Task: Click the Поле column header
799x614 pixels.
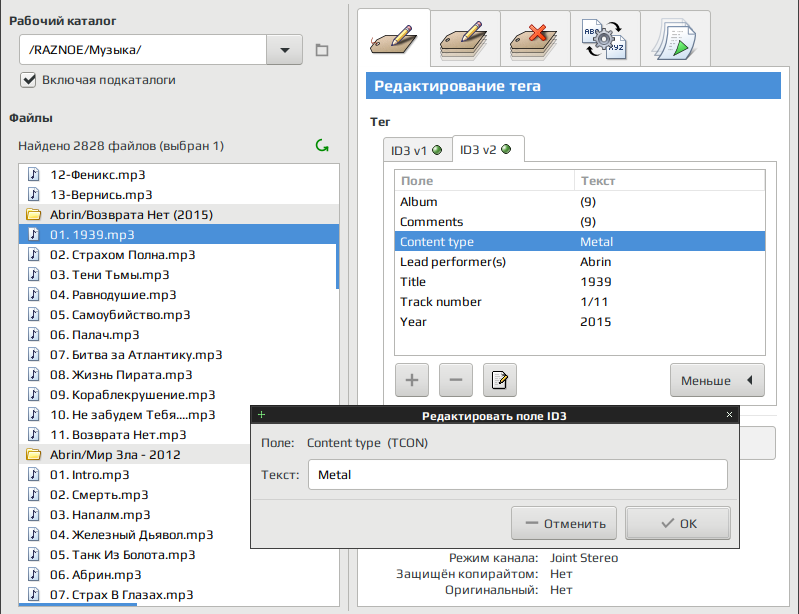Action: [x=485, y=181]
